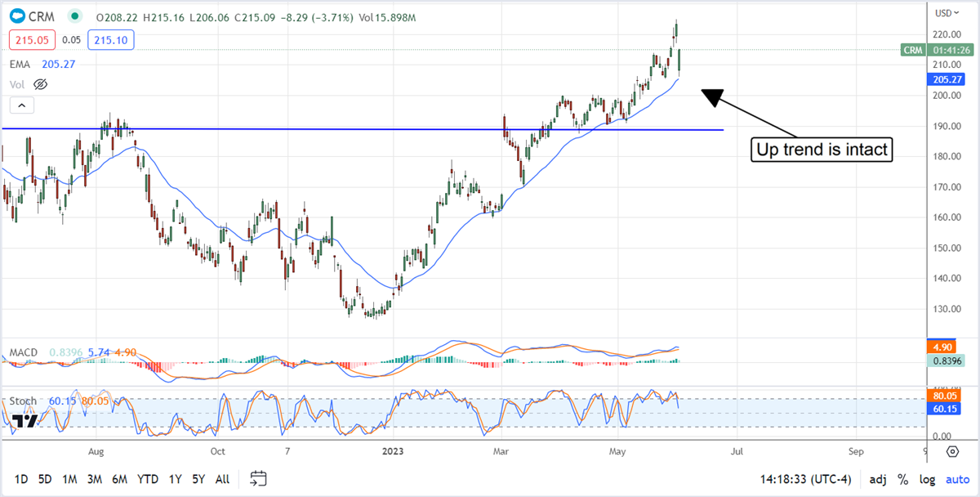Switch to the 3M time range
The height and width of the screenshot is (497, 980).
[95, 478]
